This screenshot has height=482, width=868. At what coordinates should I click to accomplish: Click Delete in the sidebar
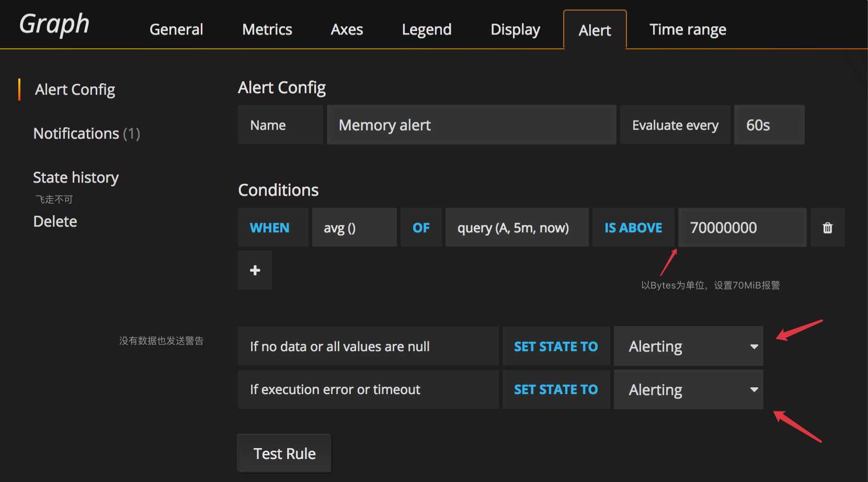pos(55,221)
